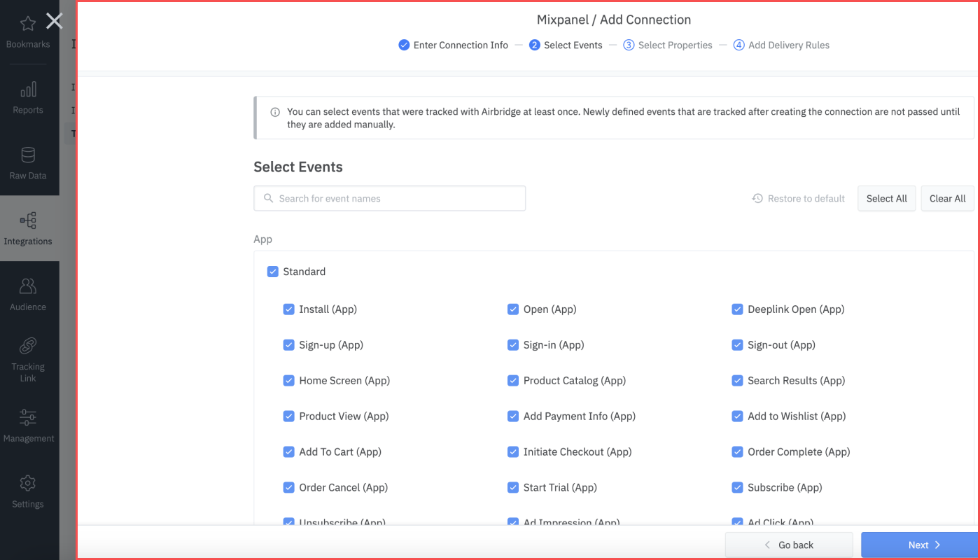Screen dimensions: 980x560
Task: Open Bookmarks star icon in sidebar
Action: [28, 24]
